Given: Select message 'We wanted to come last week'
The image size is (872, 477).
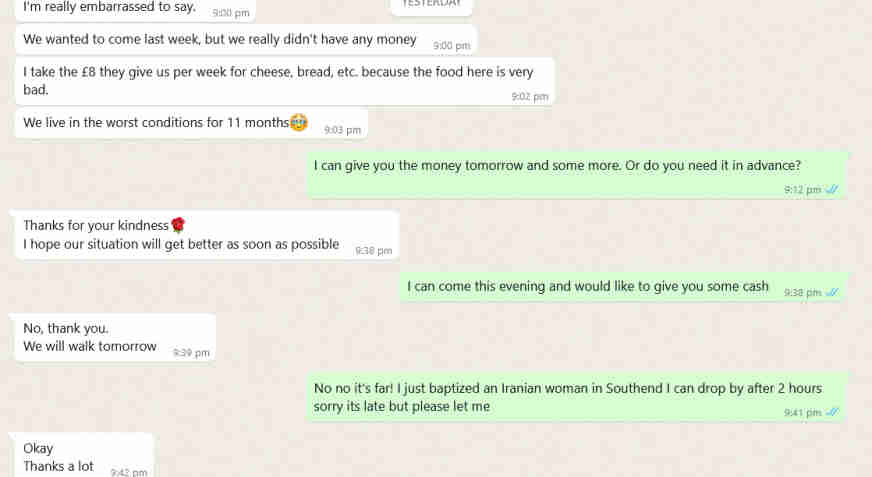Looking at the screenshot, I should [x=246, y=41].
